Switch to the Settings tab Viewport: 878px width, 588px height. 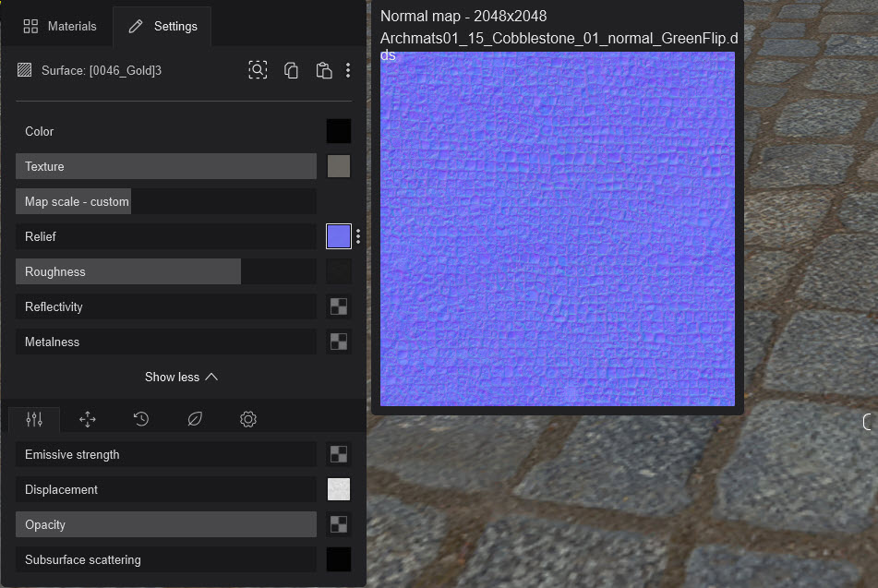point(162,26)
